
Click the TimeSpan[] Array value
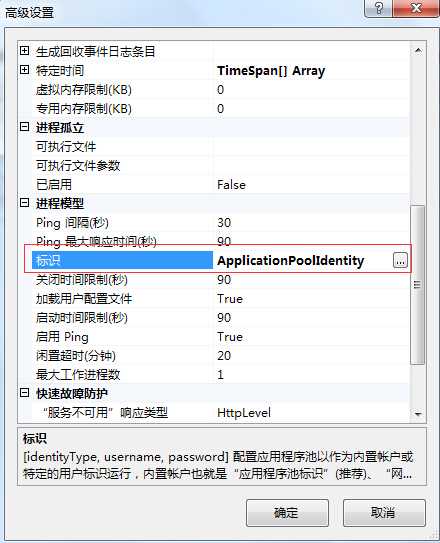click(271, 71)
